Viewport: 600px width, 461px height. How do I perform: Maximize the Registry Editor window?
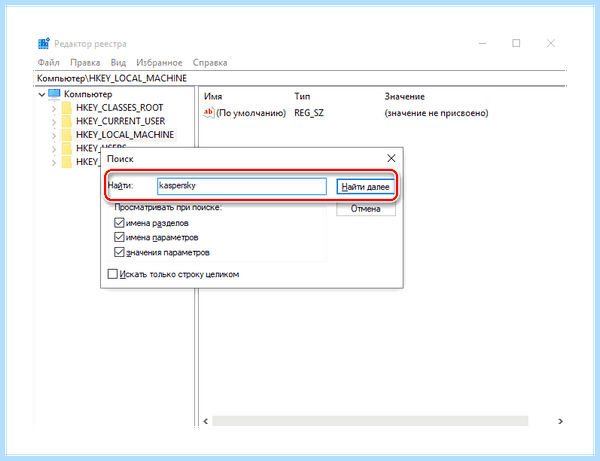pyautogui.click(x=516, y=43)
